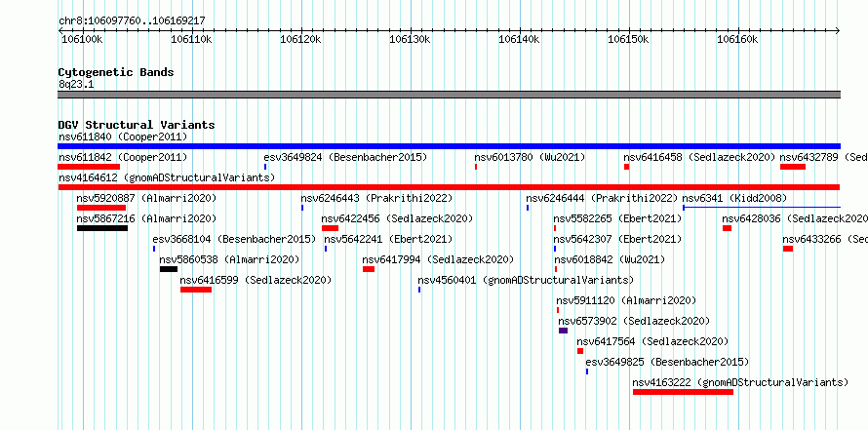Image resolution: width=868 pixels, height=430 pixels.
Task: Click the 106110k ruler mark
Action: pyautogui.click(x=191, y=39)
